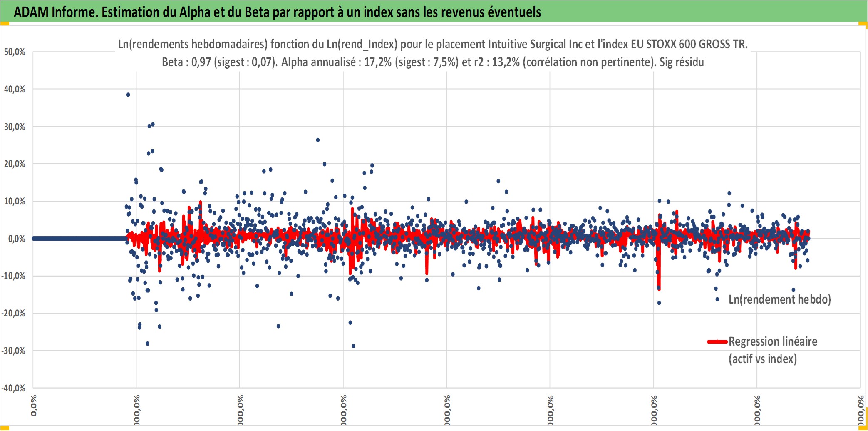
Task: Select the -40,0% y-axis label
Action: pos(13,388)
